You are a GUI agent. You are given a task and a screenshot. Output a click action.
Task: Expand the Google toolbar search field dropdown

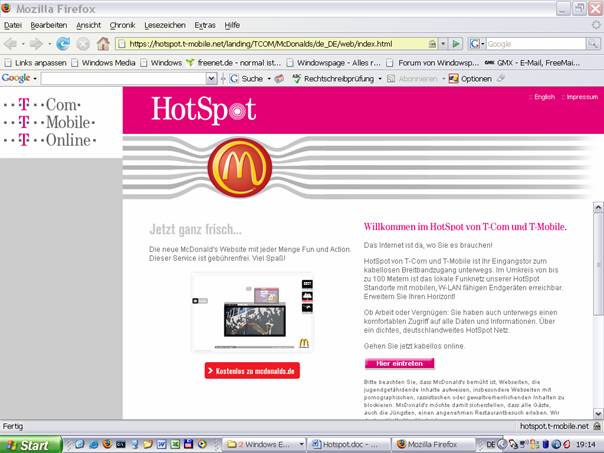click(x=211, y=79)
